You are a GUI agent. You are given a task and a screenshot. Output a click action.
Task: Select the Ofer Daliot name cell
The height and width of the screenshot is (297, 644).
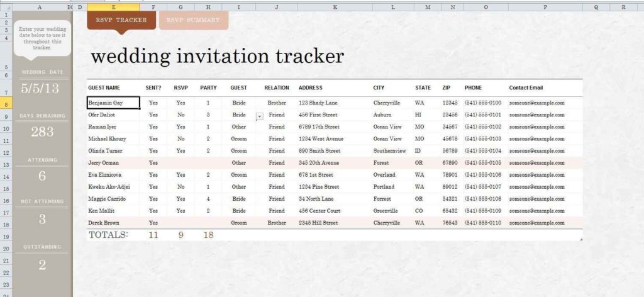point(113,115)
